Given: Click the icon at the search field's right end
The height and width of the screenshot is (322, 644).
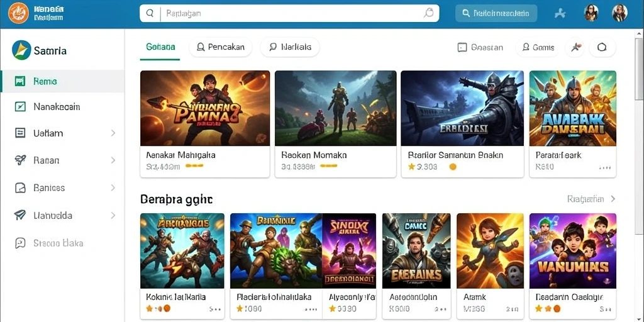Looking at the screenshot, I should click(x=428, y=13).
